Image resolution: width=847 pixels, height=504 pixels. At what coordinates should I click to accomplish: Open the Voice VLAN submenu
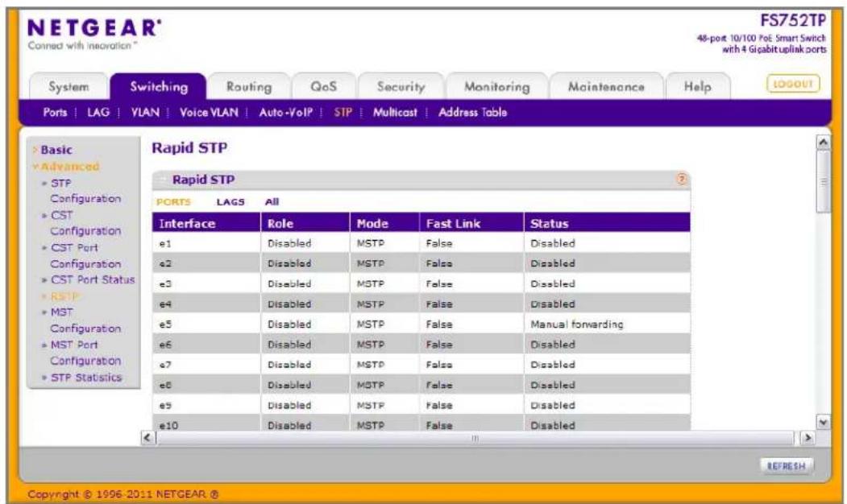[209, 112]
